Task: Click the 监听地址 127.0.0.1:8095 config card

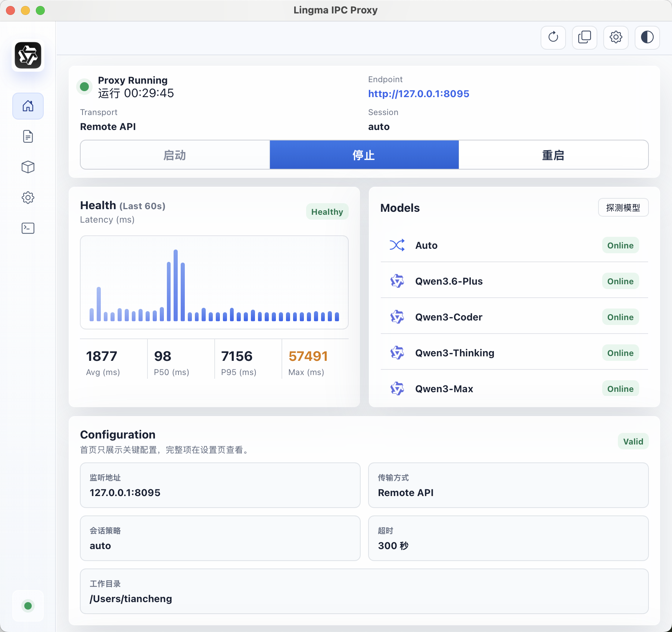Action: [x=220, y=485]
